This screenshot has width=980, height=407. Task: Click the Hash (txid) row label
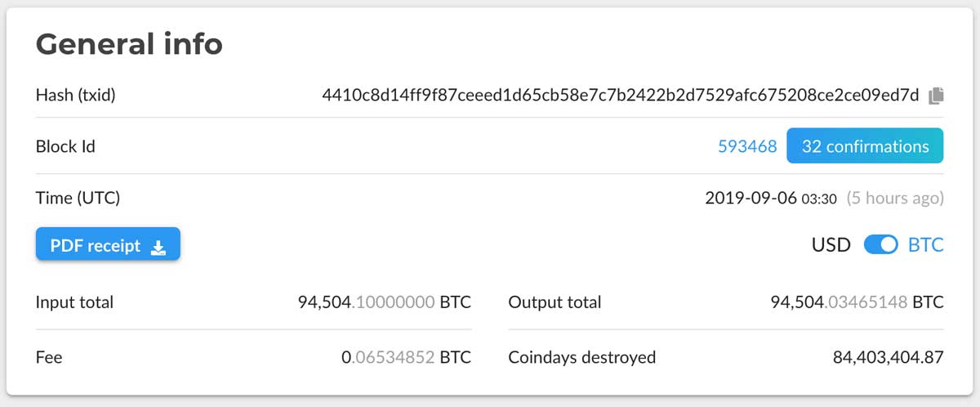tap(76, 96)
